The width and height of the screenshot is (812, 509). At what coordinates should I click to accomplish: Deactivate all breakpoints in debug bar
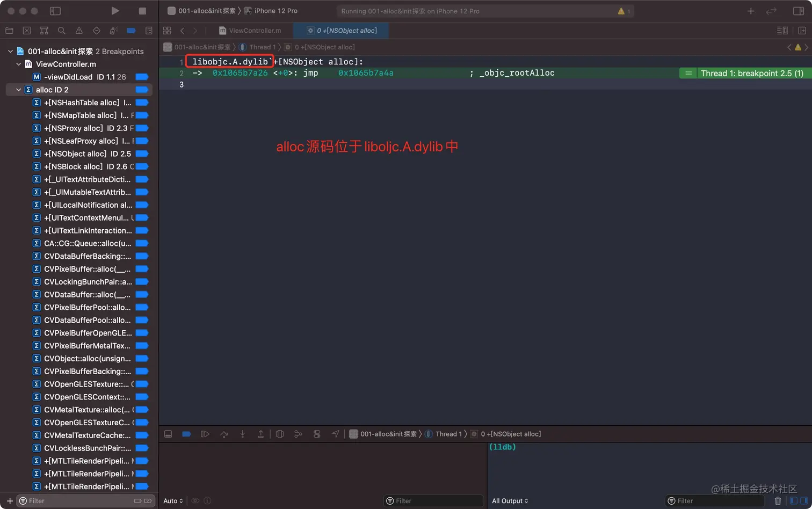pyautogui.click(x=186, y=434)
